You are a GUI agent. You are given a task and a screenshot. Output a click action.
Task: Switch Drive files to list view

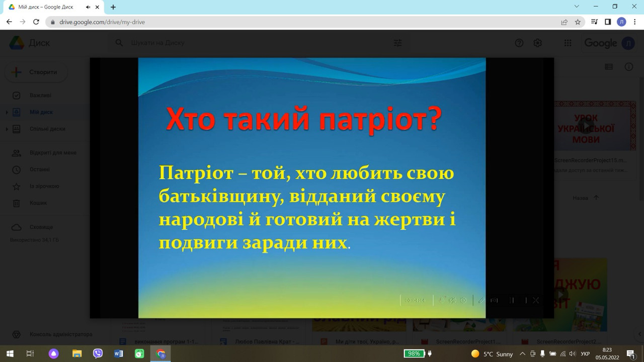click(x=608, y=67)
